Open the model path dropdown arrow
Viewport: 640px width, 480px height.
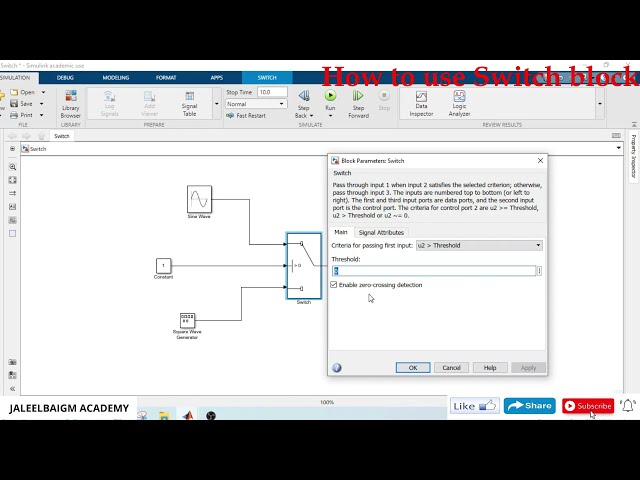[x=619, y=148]
